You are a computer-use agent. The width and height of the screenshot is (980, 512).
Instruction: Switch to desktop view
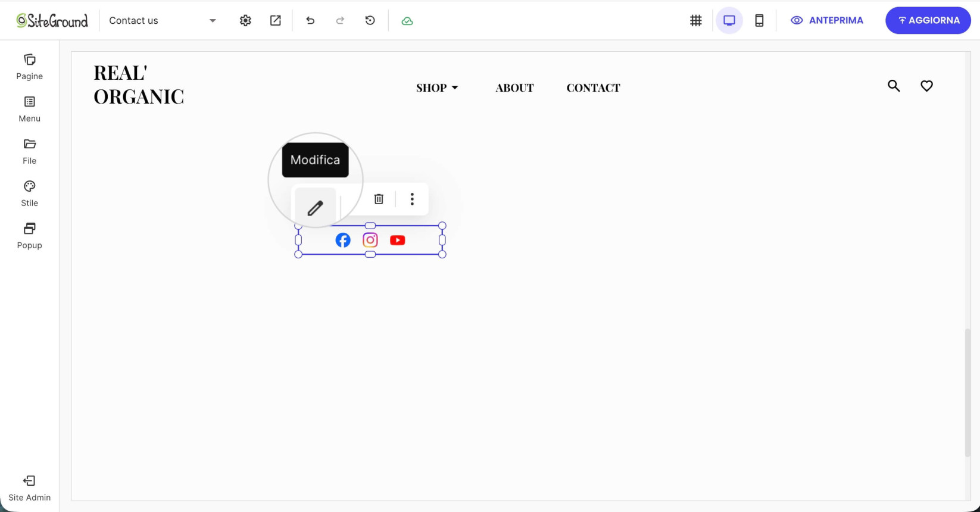pos(729,20)
